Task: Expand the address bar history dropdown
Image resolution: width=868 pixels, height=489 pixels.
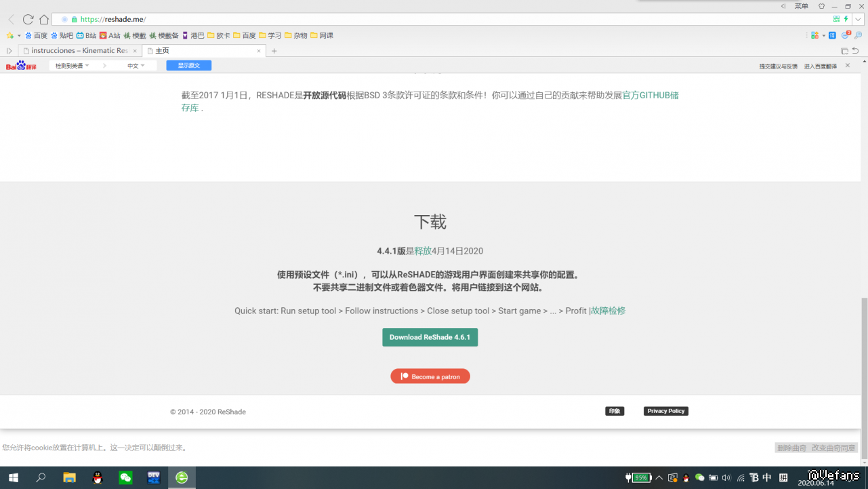Action: point(858,19)
